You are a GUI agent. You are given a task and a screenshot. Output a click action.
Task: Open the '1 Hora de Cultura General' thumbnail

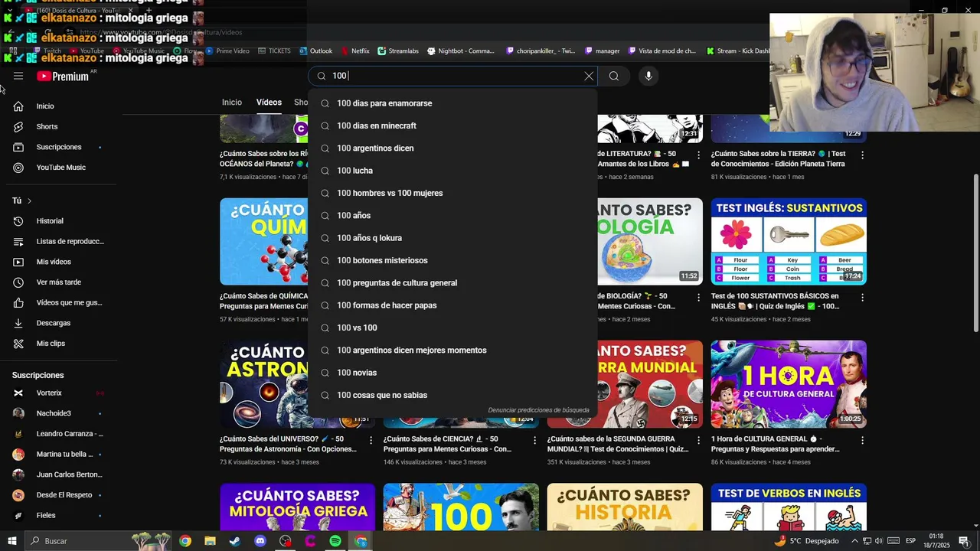[789, 384]
